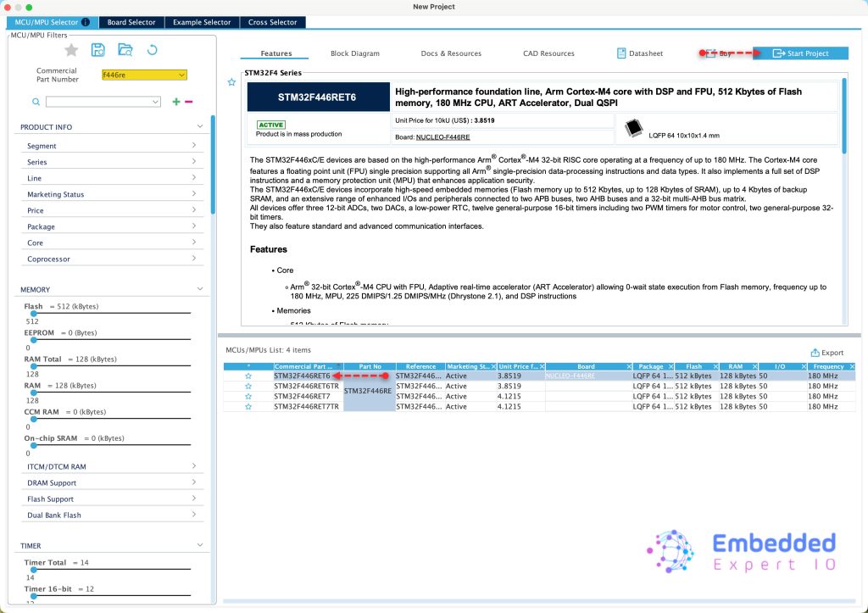Screen dimensions: 868x613
Task: Click the Start Project button
Action: point(800,53)
